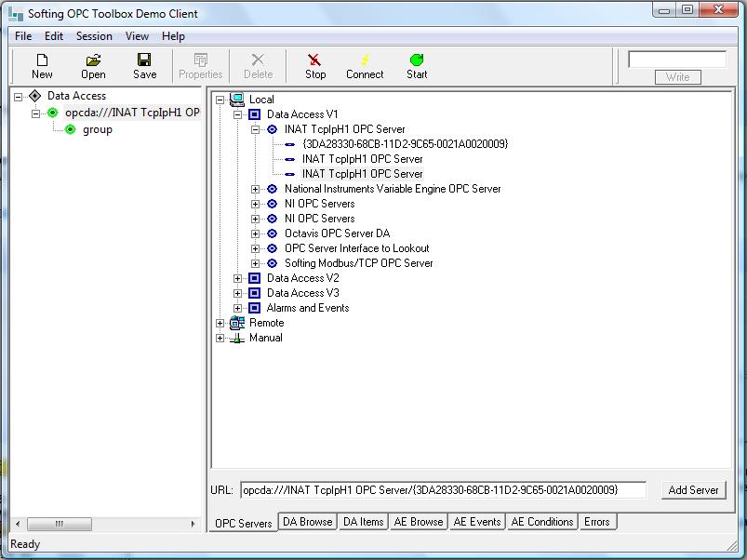Click the Connect lightning icon
747x560 pixels.
(365, 60)
